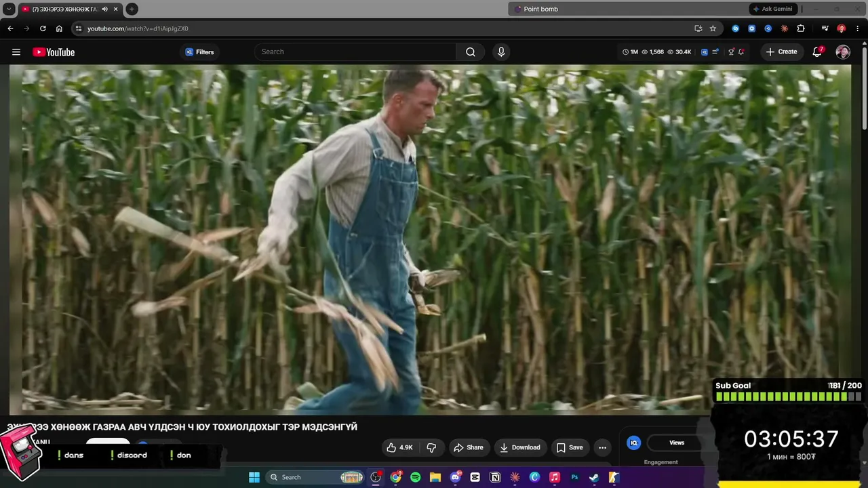The image size is (868, 488).
Task: Open the vidIQ Filters button
Action: (x=199, y=52)
